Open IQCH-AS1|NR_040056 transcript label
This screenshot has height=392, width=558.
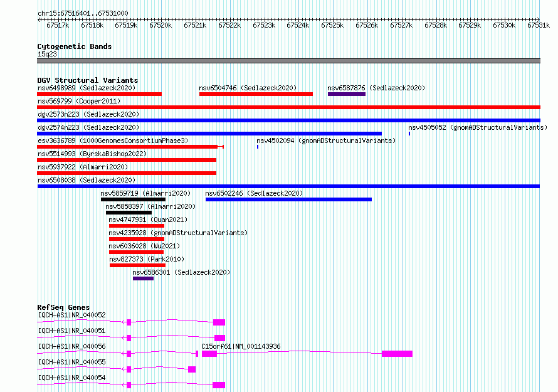pos(71,346)
